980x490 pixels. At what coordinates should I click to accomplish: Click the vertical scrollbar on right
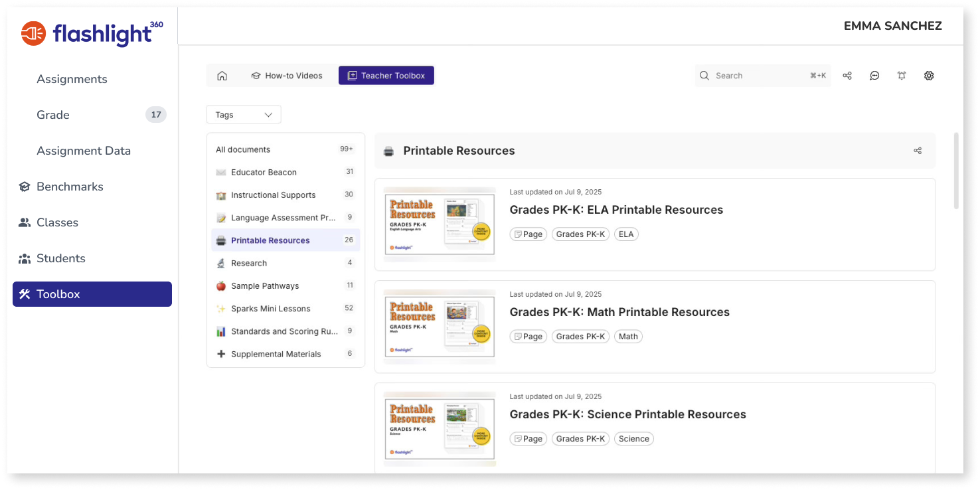point(956,171)
